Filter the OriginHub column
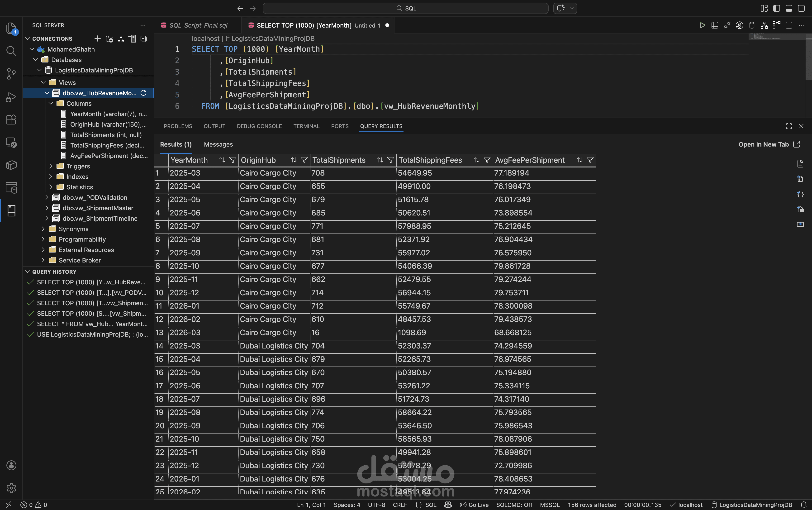 click(x=304, y=160)
